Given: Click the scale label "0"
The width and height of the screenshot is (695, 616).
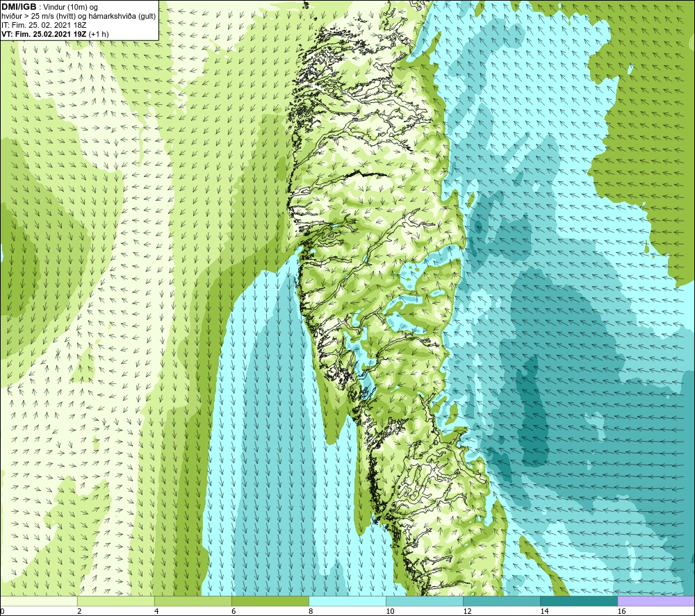Looking at the screenshot, I should tap(2, 612).
